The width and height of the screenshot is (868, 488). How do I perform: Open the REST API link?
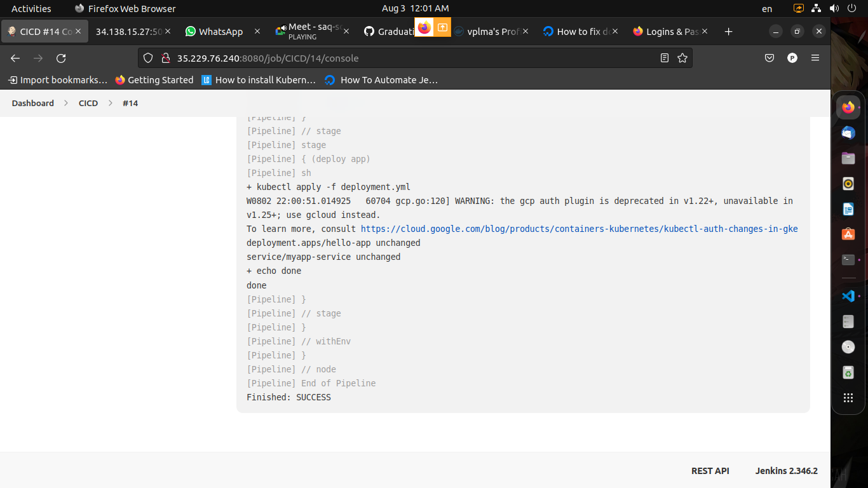[x=710, y=471]
